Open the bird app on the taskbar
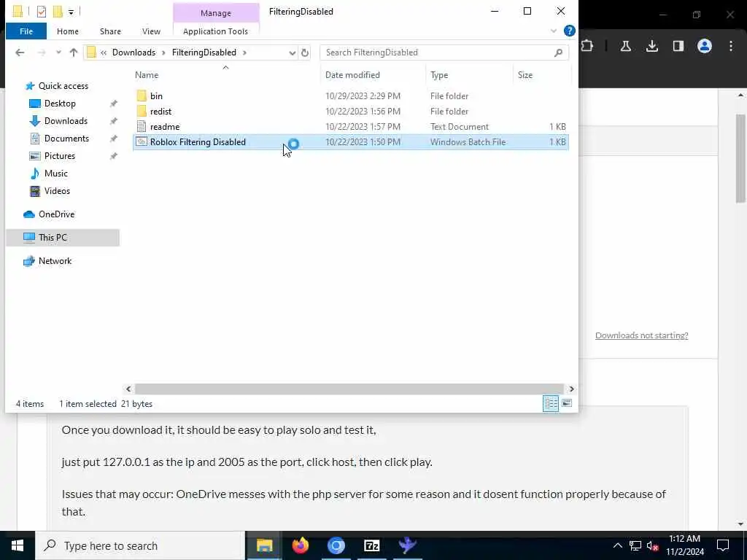Image resolution: width=747 pixels, height=560 pixels. click(x=407, y=545)
